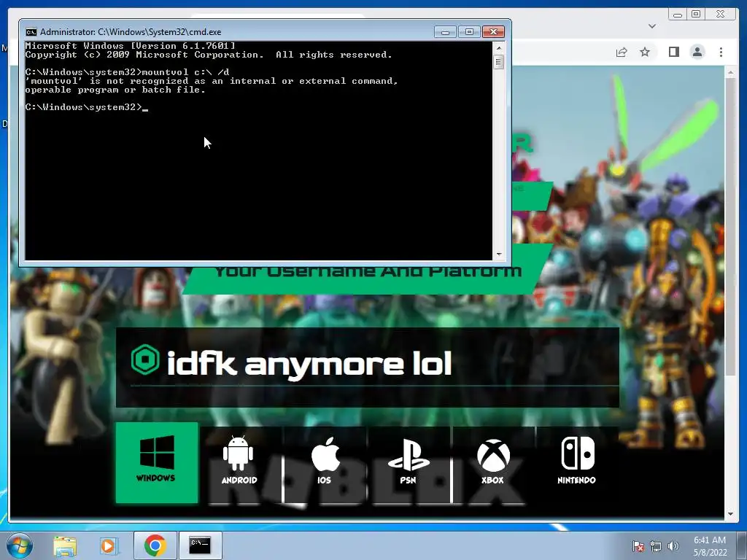Close the Chrome window
The height and width of the screenshot is (560, 747).
(x=721, y=15)
